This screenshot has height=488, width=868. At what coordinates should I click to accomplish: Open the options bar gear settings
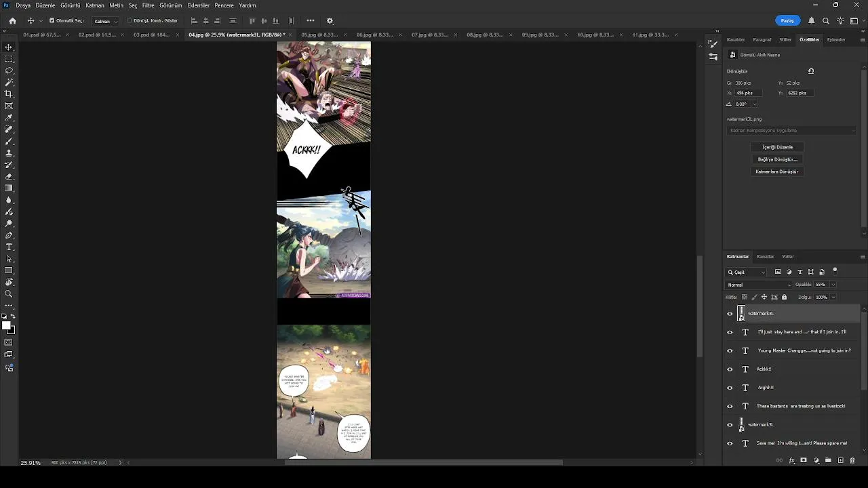click(330, 21)
